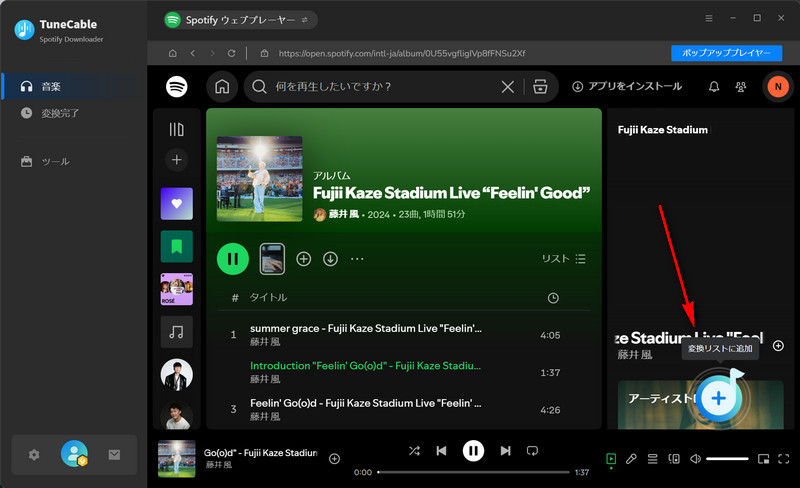Go to browser home page icon

(172, 53)
